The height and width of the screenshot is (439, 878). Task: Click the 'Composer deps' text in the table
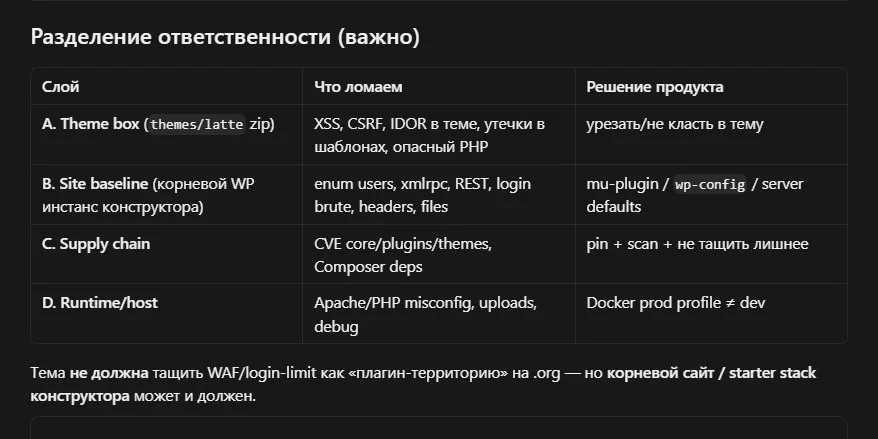point(368,267)
